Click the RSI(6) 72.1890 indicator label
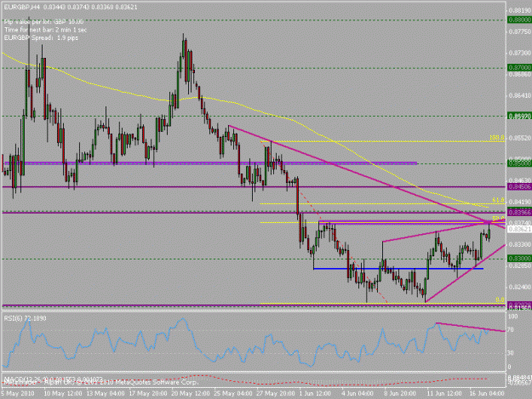532x399 pixels. (25, 318)
